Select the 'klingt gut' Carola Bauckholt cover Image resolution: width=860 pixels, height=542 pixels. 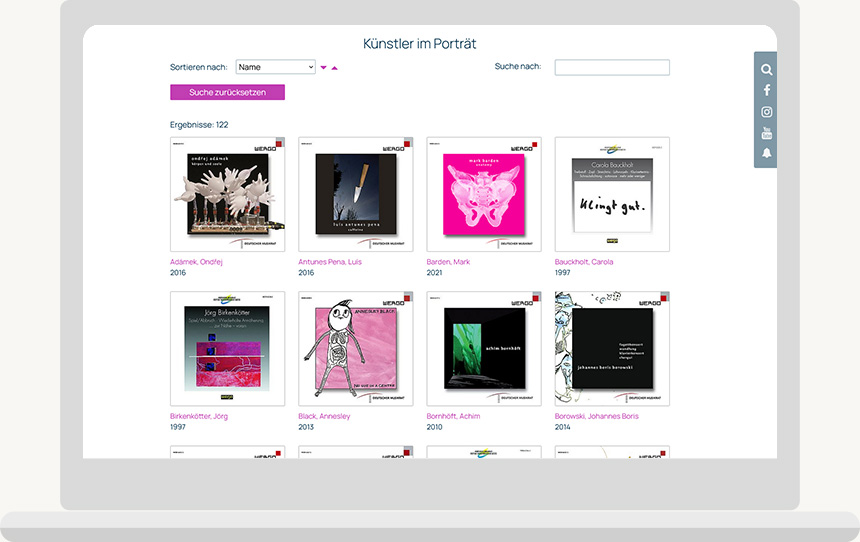[612, 195]
